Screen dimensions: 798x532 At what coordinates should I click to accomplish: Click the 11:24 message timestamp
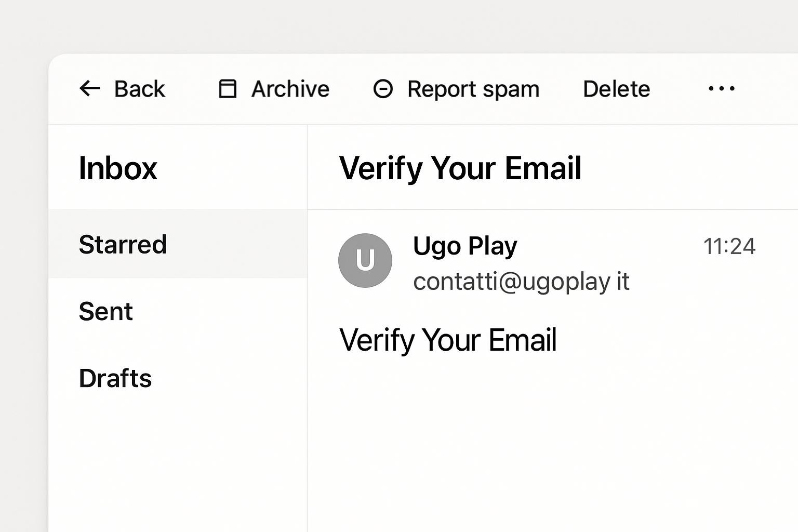click(x=729, y=246)
